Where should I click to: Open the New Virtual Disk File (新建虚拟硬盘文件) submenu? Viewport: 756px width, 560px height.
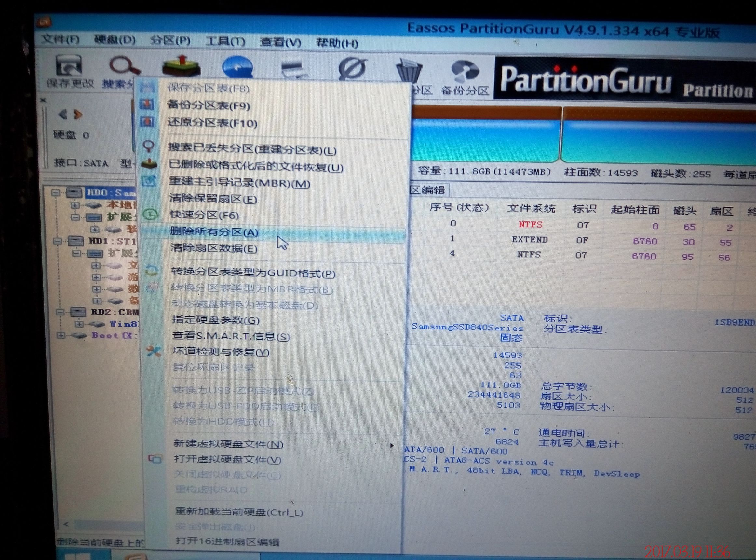point(228,444)
